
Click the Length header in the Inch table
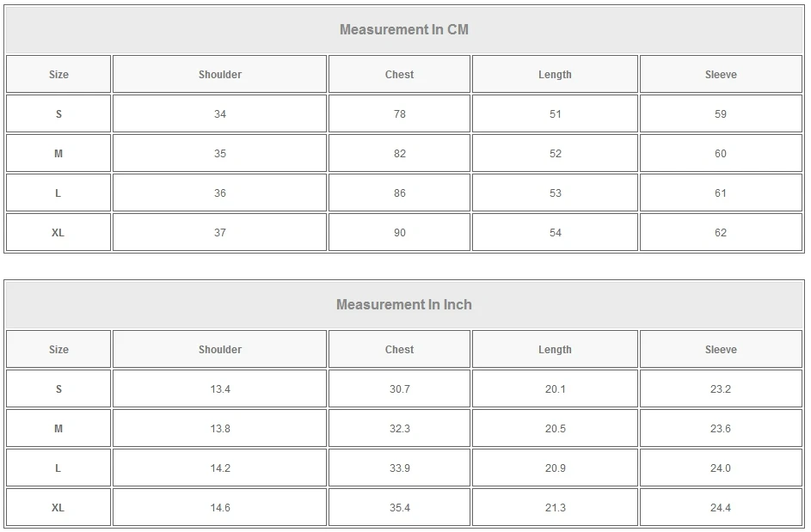coord(555,350)
